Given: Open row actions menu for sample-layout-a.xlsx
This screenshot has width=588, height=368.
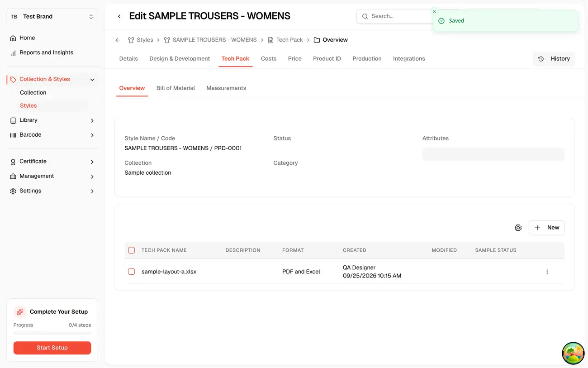Looking at the screenshot, I should (x=547, y=272).
